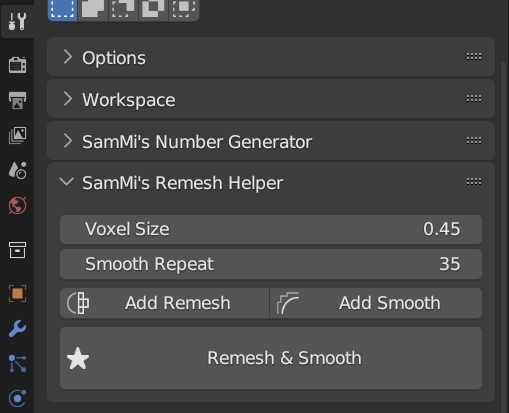Open the Physics properties tab
The image size is (509, 413).
17,398
